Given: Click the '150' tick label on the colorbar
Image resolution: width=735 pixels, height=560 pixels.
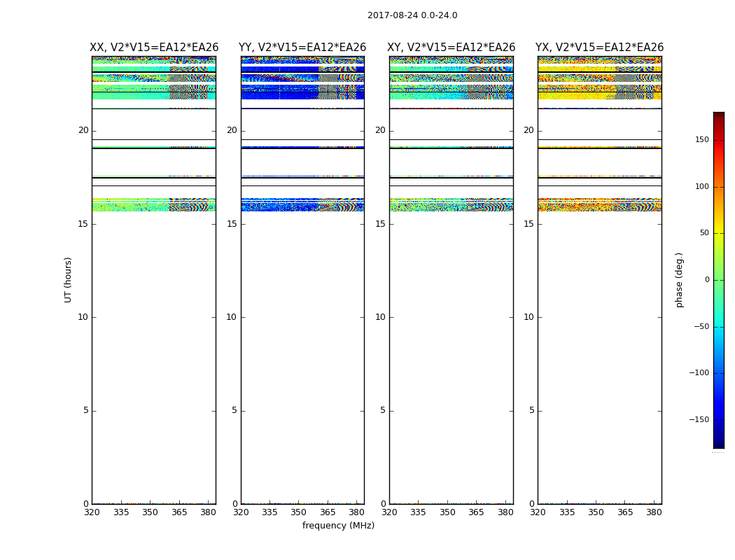Looking at the screenshot, I should [x=702, y=140].
